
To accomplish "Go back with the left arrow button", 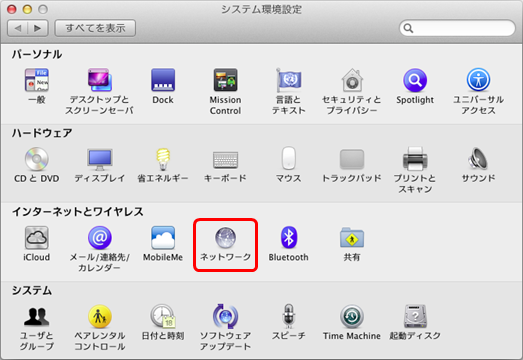I will pos(18,28).
